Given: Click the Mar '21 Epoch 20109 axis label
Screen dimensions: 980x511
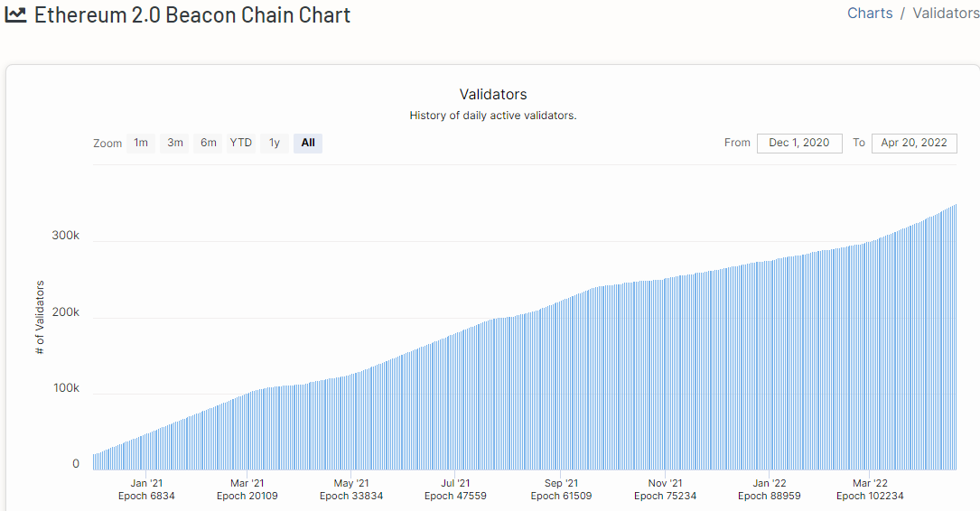Looking at the screenshot, I should [247, 489].
